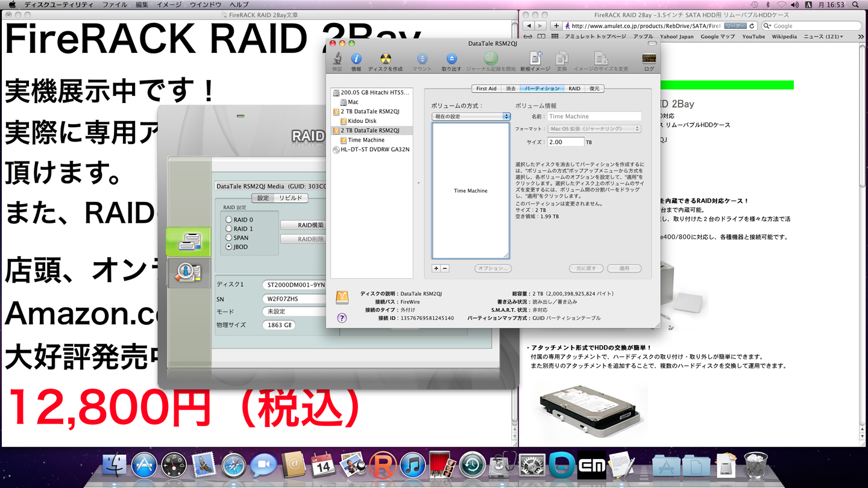Switch to the RAID tab in Disk Utility
Screen dimensions: 868x488
pos(574,89)
